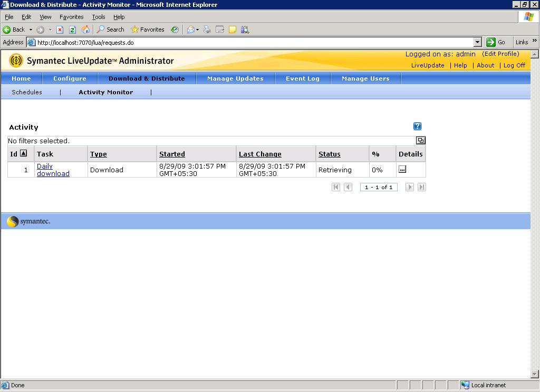Click the Local intranet zone status icon

pyautogui.click(x=465, y=385)
